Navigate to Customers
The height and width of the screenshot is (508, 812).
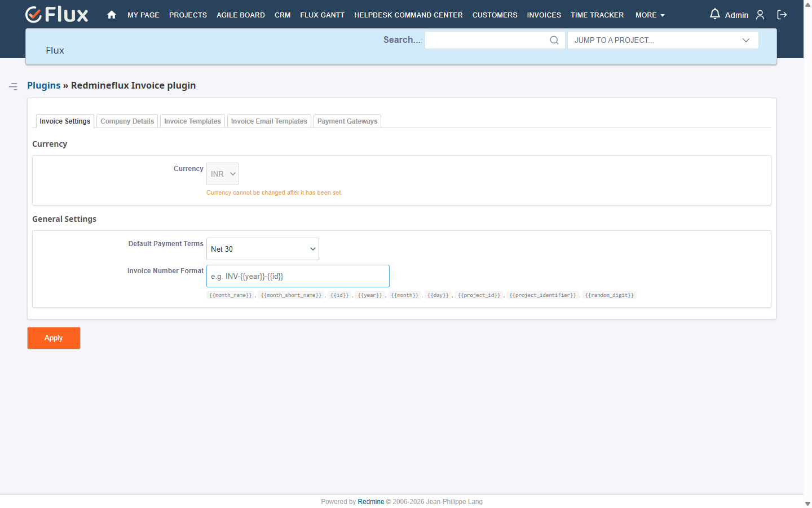point(495,15)
